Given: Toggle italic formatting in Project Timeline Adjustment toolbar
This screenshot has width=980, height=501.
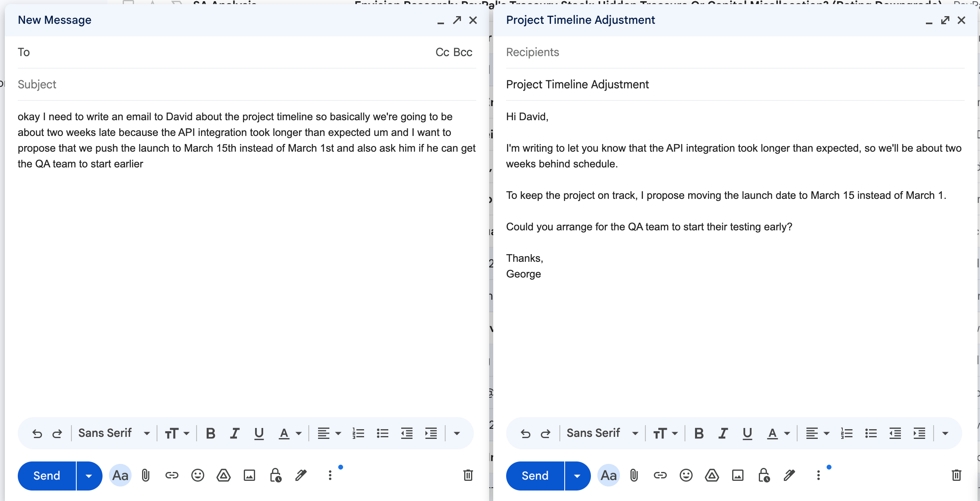Looking at the screenshot, I should (x=723, y=434).
